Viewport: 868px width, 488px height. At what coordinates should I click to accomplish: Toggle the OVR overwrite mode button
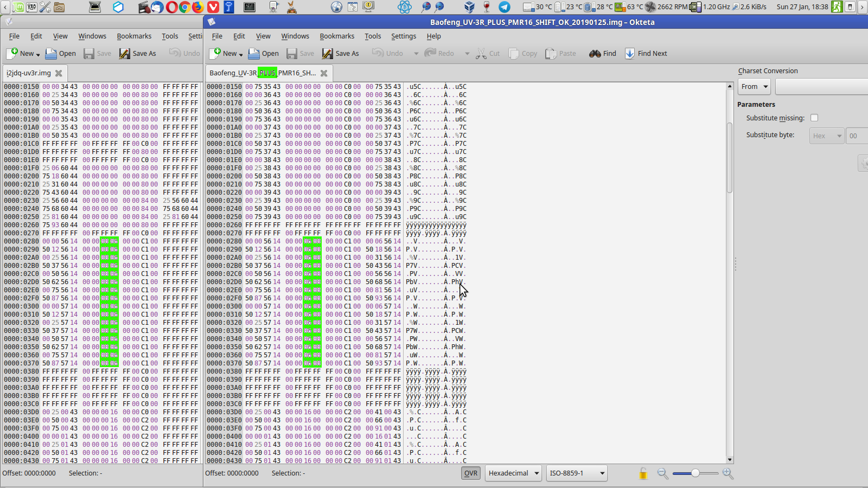tap(471, 473)
